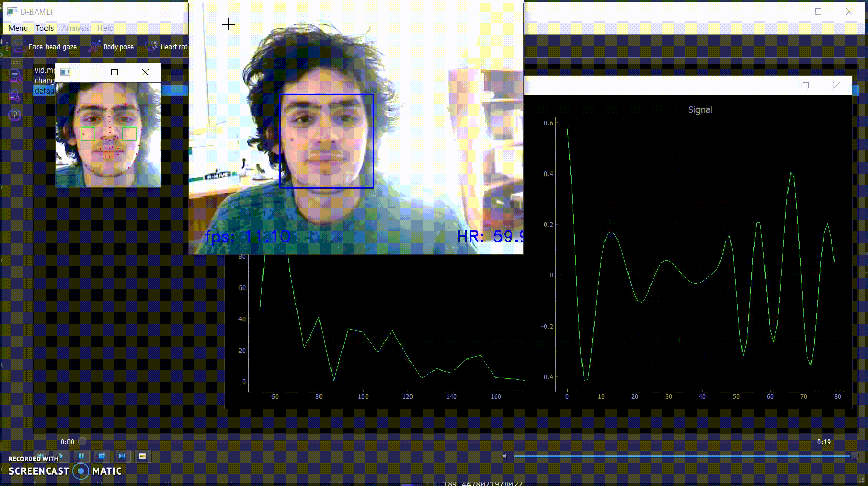Click the D-BAMLT application title icon
Screen dimensions: 868x486
tap(13, 11)
